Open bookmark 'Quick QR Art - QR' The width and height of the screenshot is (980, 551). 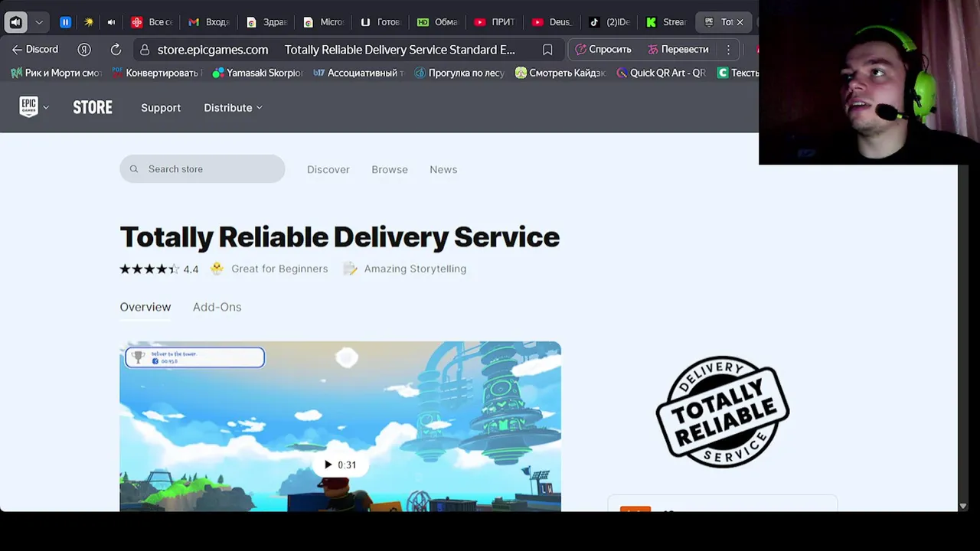tap(661, 73)
